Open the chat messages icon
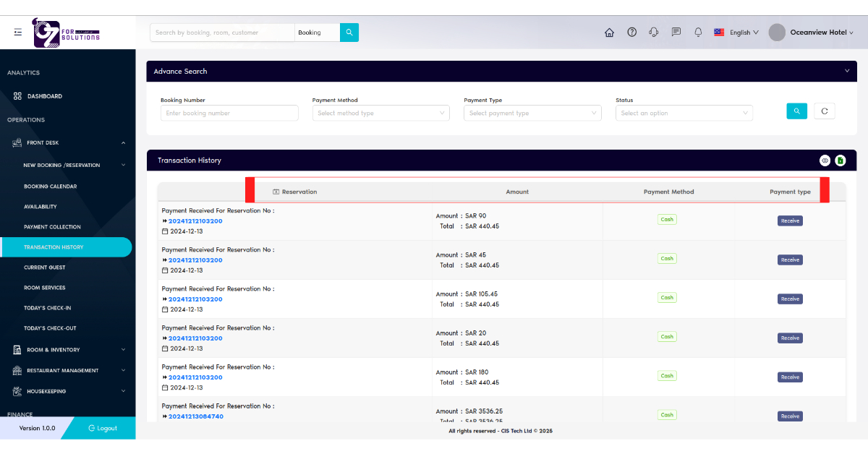This screenshot has height=454, width=868. click(676, 32)
